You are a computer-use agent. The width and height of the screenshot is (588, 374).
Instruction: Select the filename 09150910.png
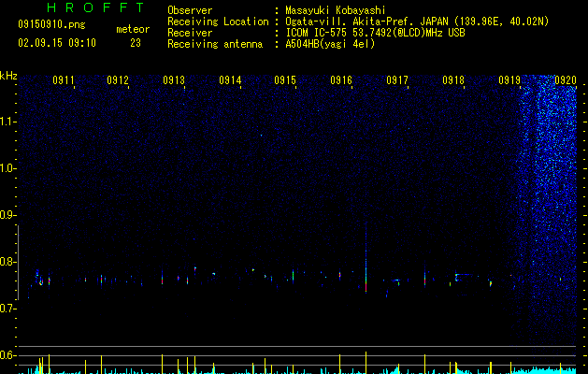click(51, 24)
